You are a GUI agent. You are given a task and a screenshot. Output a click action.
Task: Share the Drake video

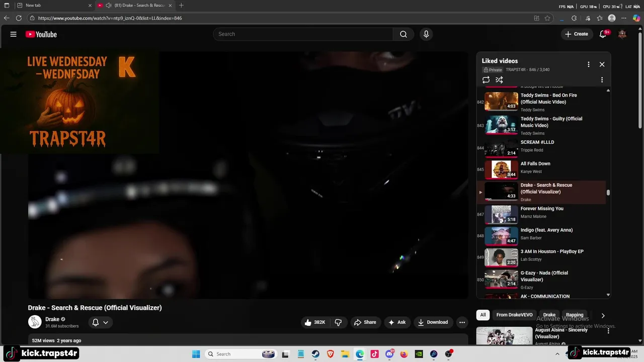click(365, 322)
